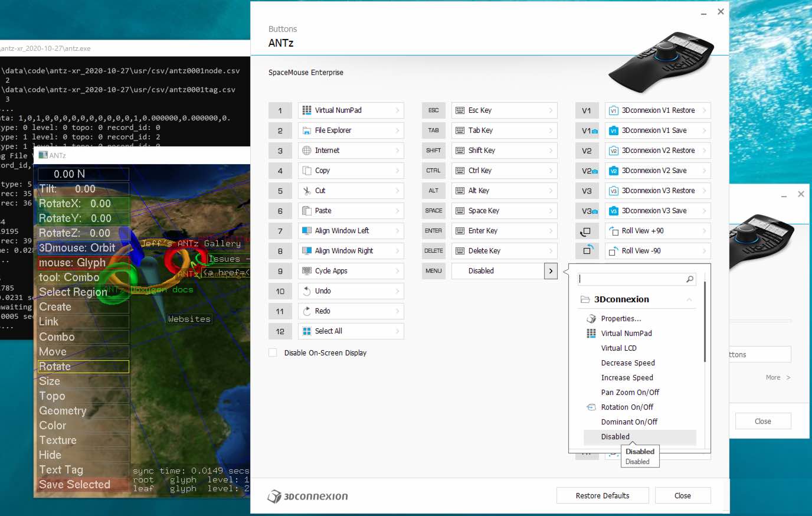
Task: Select Save Selected in the ANTz menu
Action: [x=83, y=485]
